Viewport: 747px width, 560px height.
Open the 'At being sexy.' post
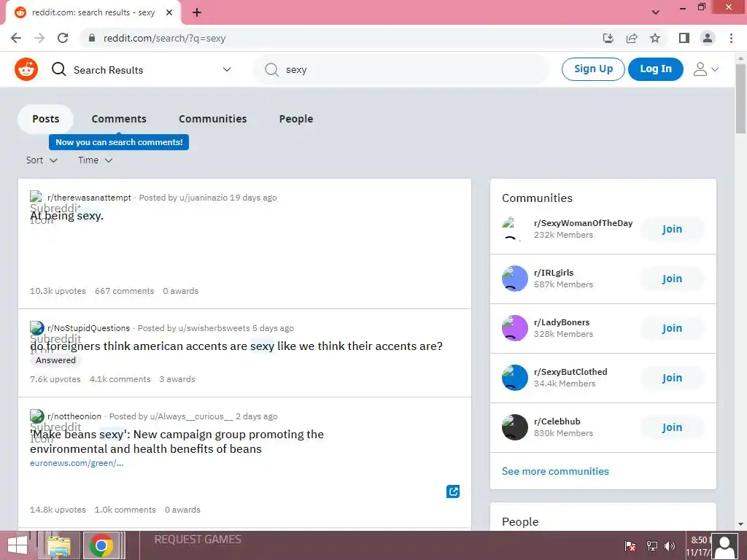coord(66,216)
